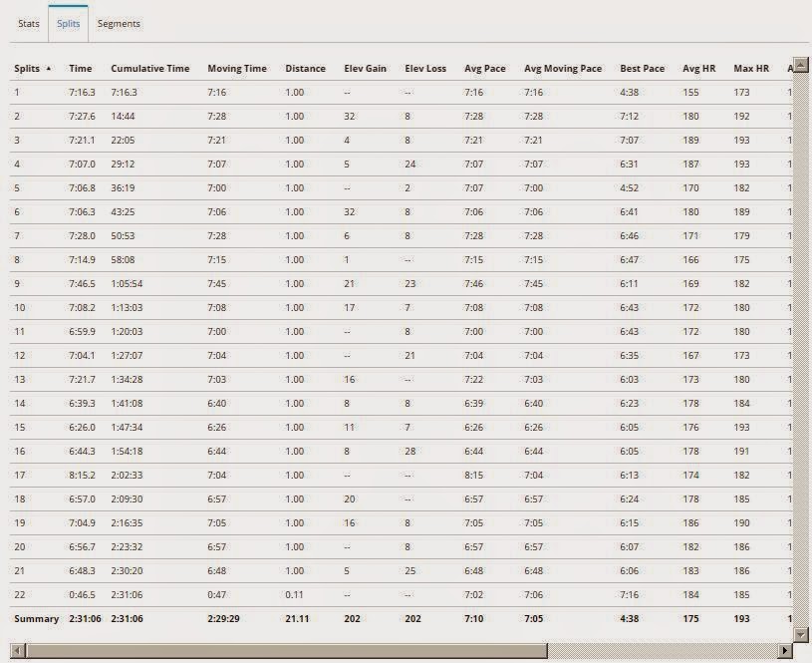
Task: Sort by Cumulative Time column header
Action: point(150,69)
